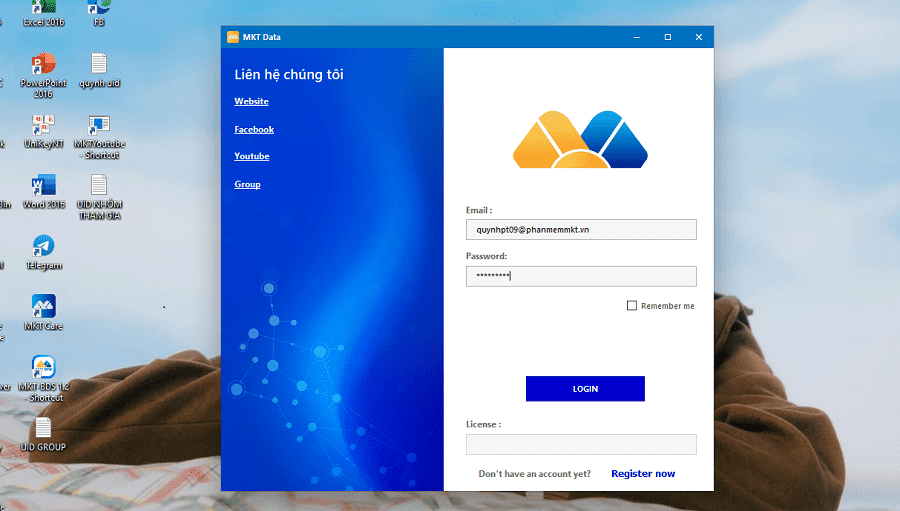Select the quynh uid text file
This screenshot has width=900, height=511.
(99, 70)
